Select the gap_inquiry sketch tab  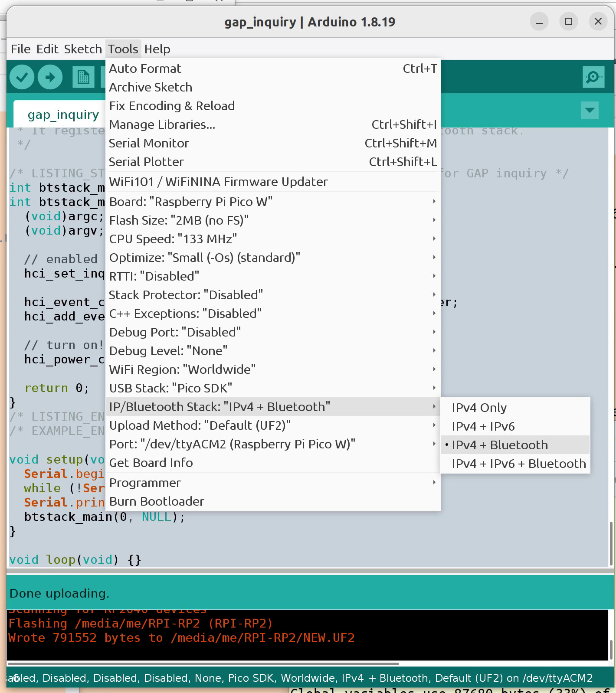pyautogui.click(x=63, y=114)
